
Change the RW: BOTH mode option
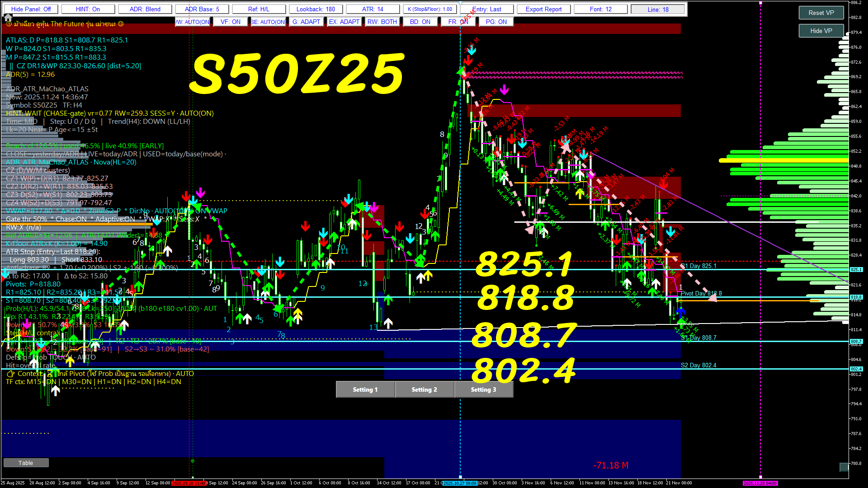pyautogui.click(x=382, y=22)
